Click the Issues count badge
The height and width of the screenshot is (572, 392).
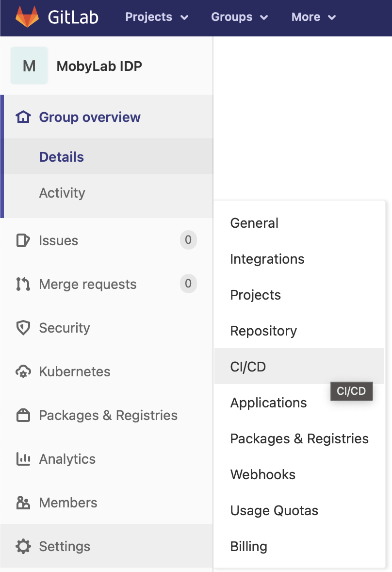pyautogui.click(x=188, y=240)
